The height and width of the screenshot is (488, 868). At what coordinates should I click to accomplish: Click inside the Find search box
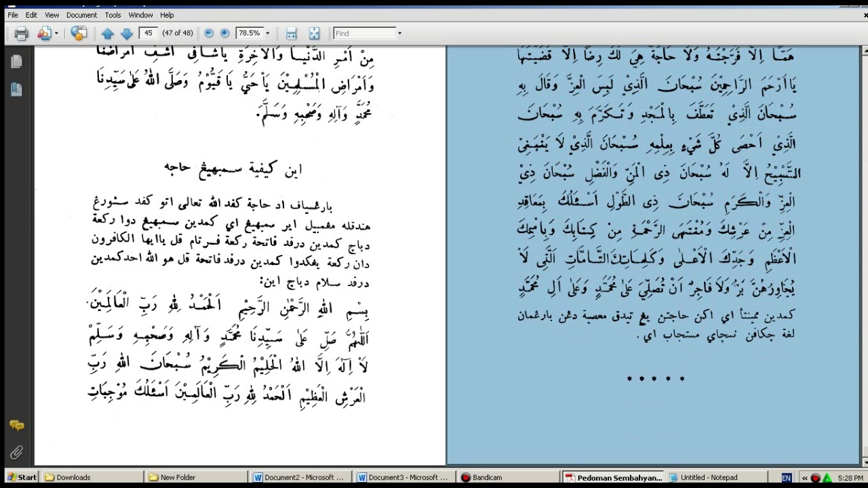pyautogui.click(x=364, y=33)
